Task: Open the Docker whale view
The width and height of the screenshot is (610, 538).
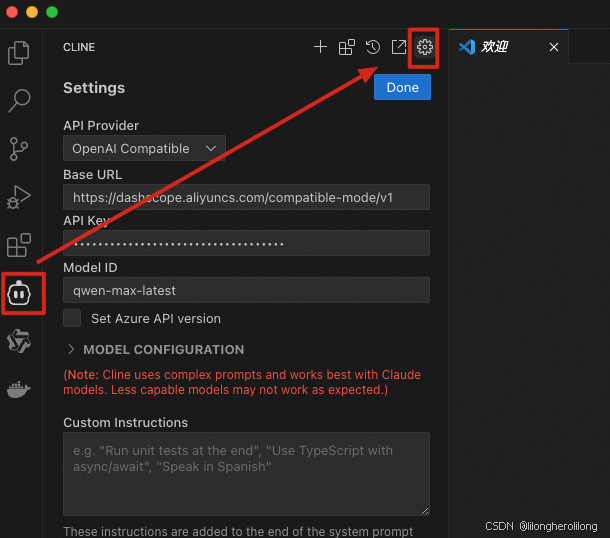Action: pos(18,390)
